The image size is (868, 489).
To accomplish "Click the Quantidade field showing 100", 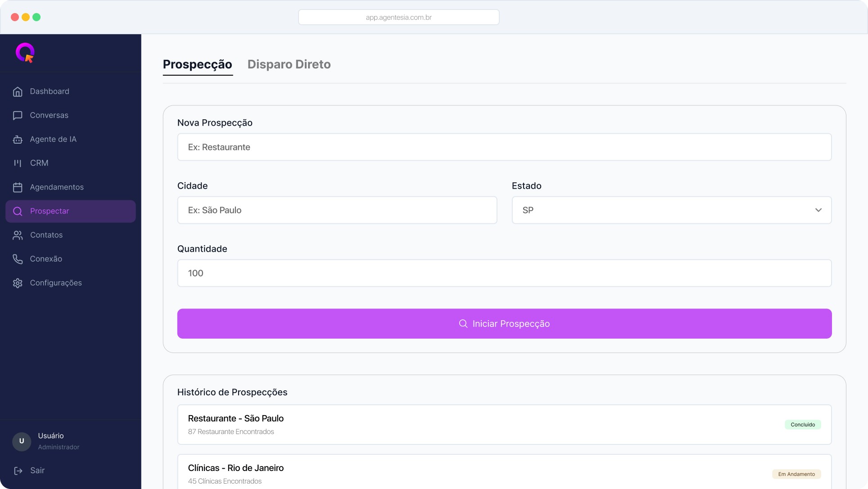I will pos(504,273).
